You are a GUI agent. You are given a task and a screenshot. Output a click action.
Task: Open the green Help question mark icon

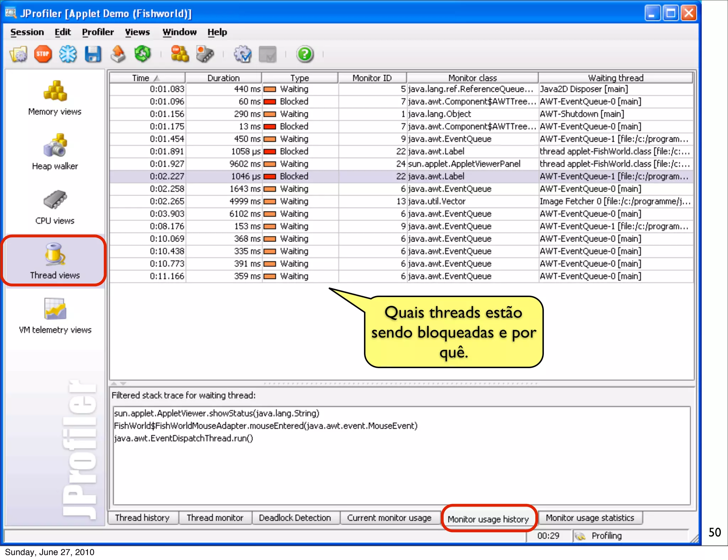point(305,54)
